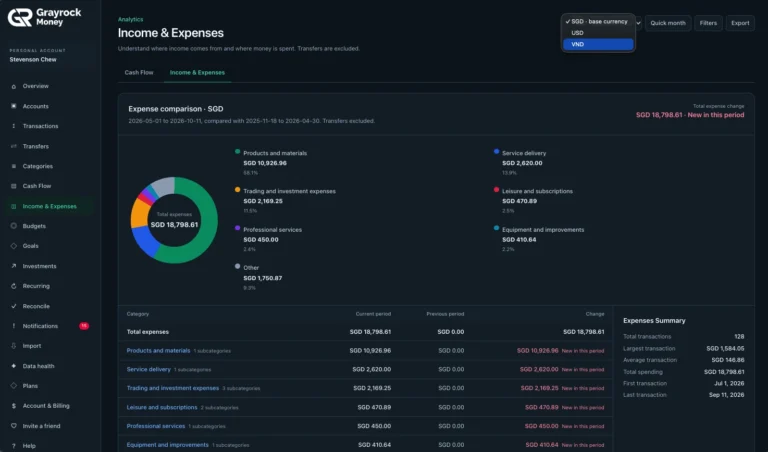Switch to the Cash Flow tab

[x=139, y=72]
